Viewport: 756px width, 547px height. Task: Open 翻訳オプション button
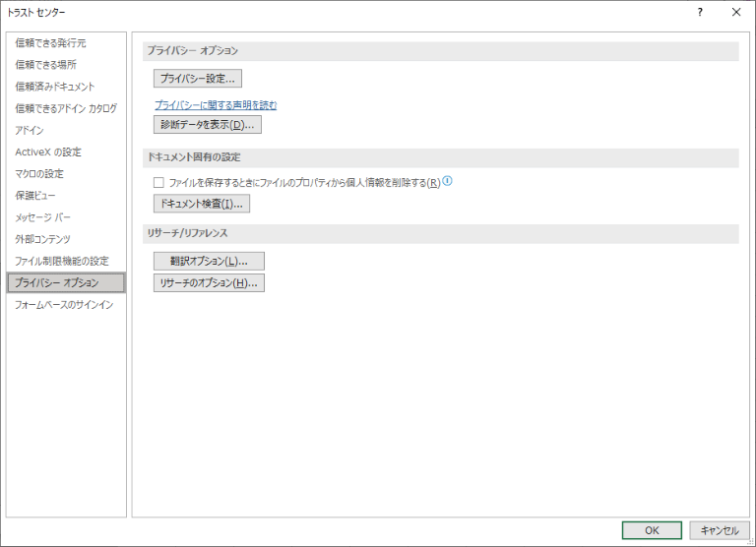209,261
